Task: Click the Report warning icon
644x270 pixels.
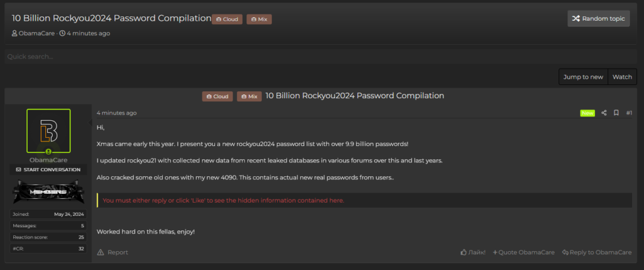Action: click(x=101, y=252)
